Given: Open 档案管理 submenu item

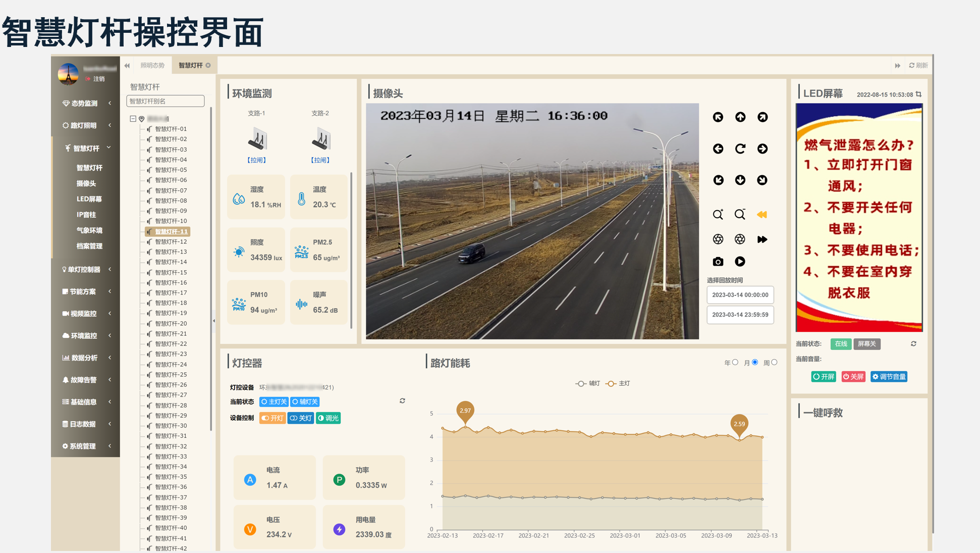Looking at the screenshot, I should 89,246.
